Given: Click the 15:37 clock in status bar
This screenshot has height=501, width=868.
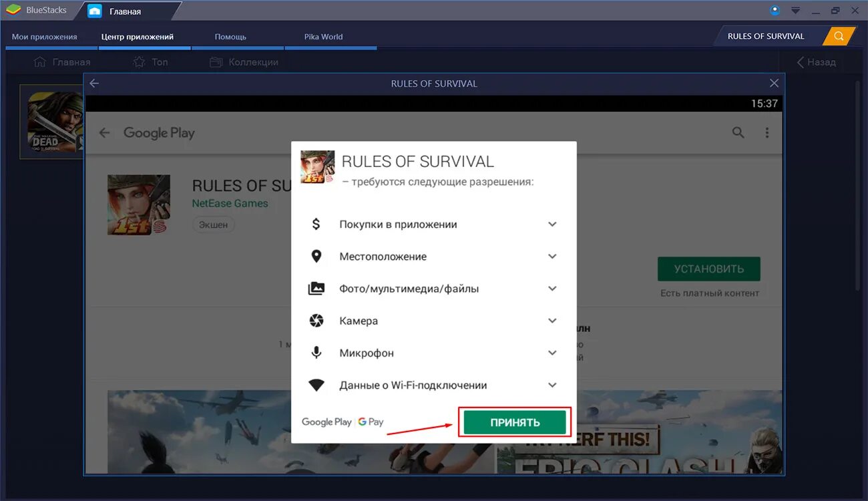Looking at the screenshot, I should (765, 104).
